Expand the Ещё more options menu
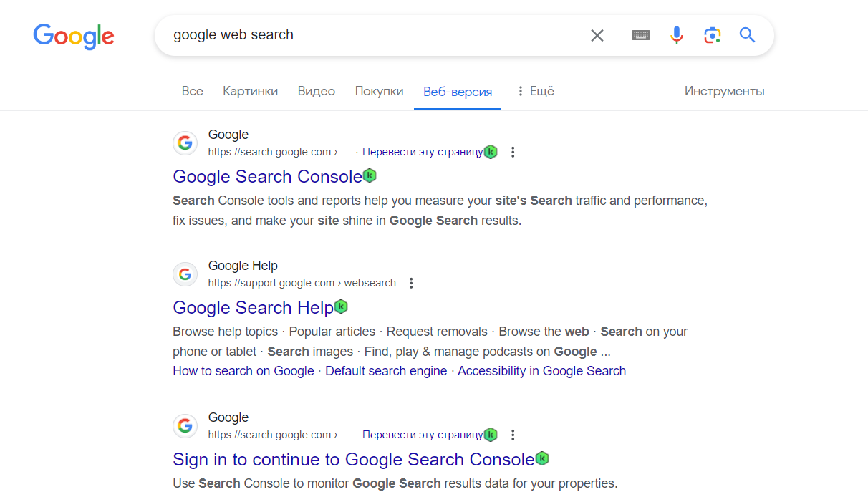868x502 pixels. pos(535,91)
